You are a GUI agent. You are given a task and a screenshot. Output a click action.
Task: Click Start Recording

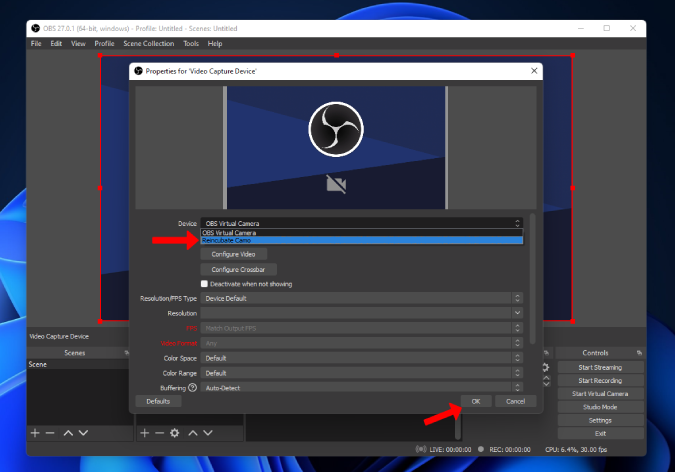click(600, 381)
